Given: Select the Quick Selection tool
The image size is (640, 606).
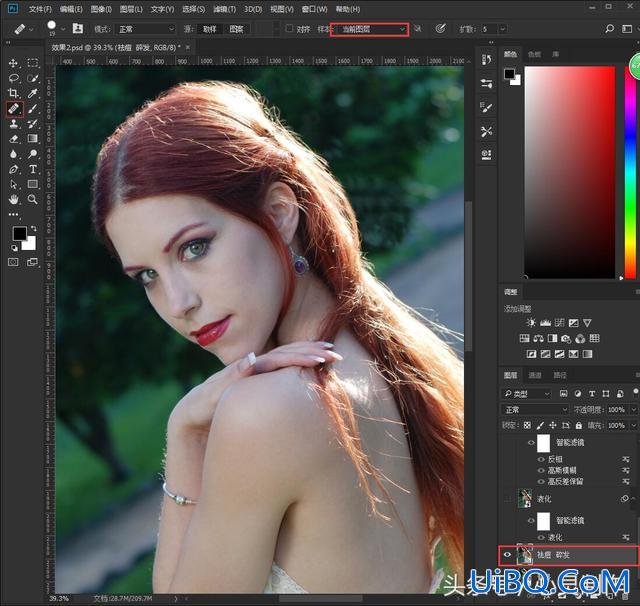Looking at the screenshot, I should (x=33, y=78).
